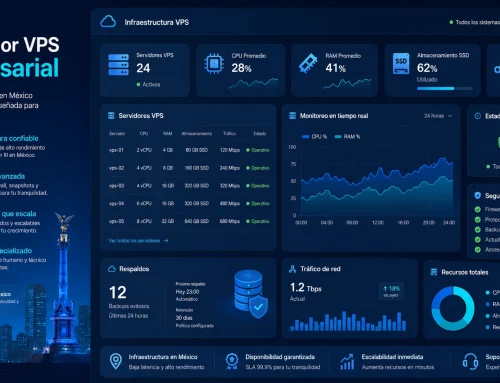
Task: Click the Hoy 23:00 next backup time
Action: pos(187,292)
